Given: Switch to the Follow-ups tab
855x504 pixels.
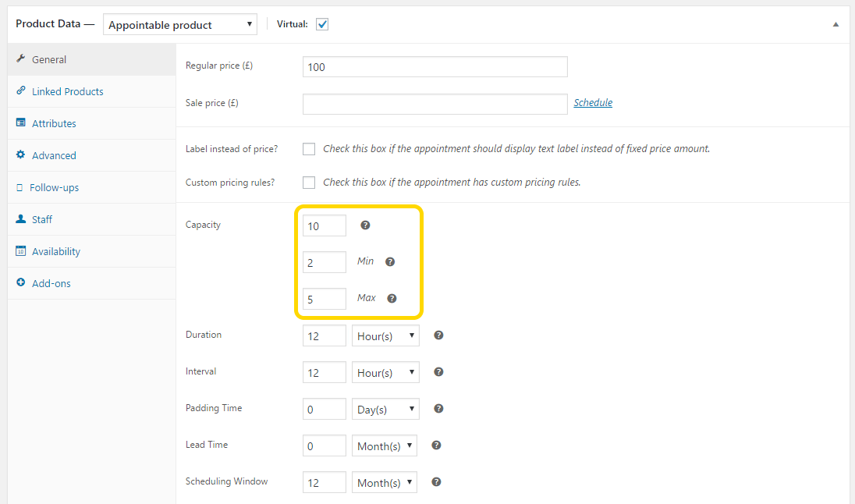Looking at the screenshot, I should coord(91,188).
